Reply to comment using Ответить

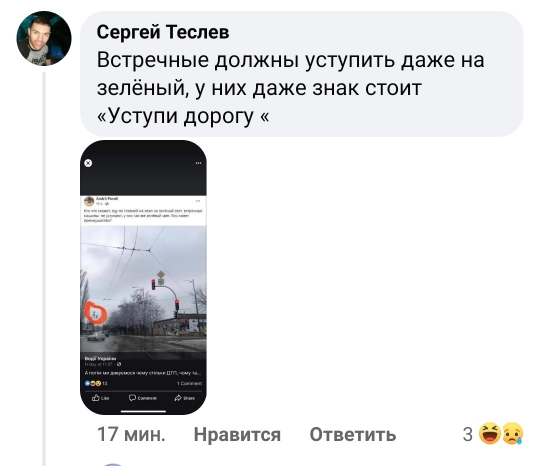click(x=353, y=434)
